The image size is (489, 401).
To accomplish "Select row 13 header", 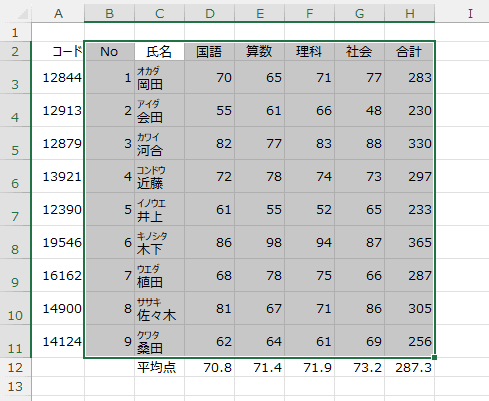I will tap(15, 386).
